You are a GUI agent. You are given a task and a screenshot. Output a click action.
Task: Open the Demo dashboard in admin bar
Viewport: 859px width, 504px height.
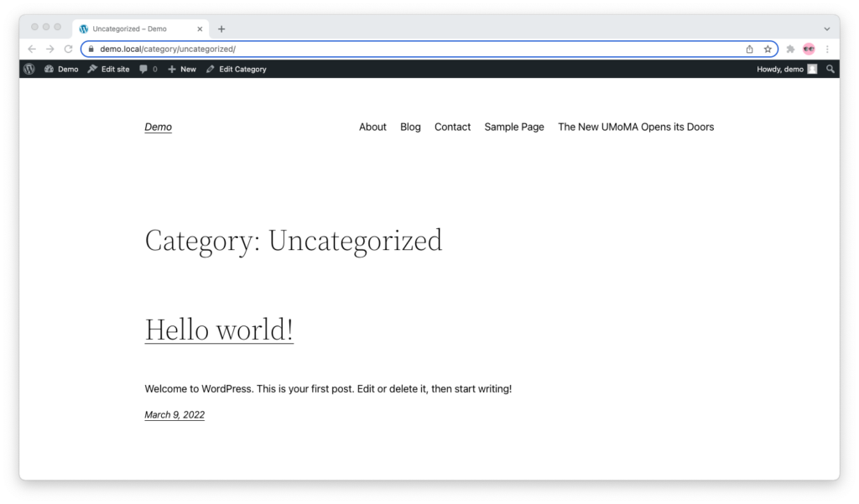point(61,69)
